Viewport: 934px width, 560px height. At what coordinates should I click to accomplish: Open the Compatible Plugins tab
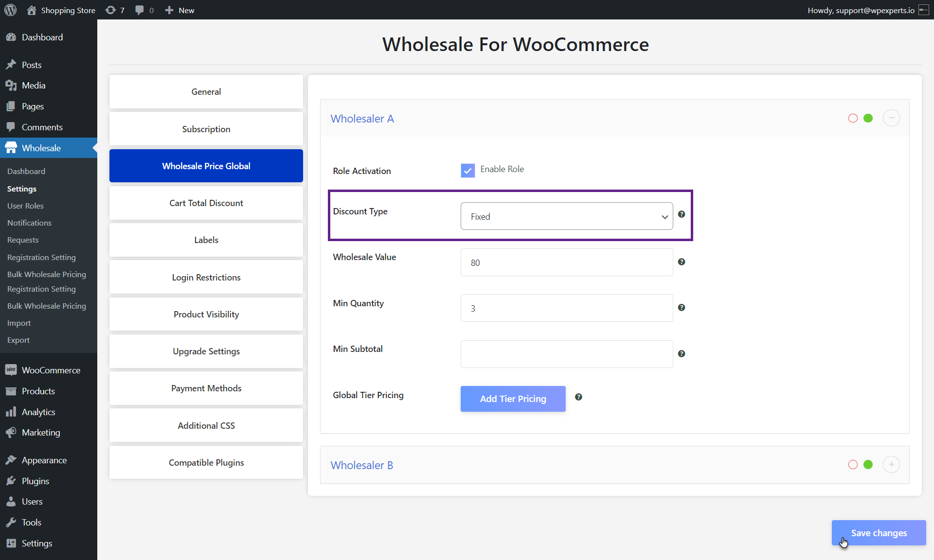(x=206, y=463)
